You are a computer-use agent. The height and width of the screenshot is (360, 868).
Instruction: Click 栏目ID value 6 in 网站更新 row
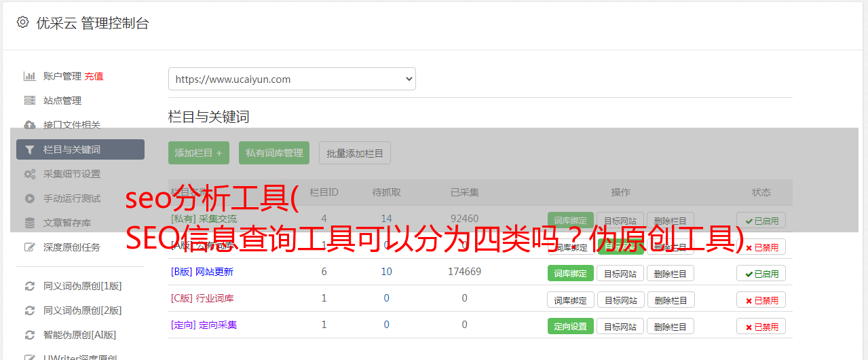pyautogui.click(x=324, y=272)
